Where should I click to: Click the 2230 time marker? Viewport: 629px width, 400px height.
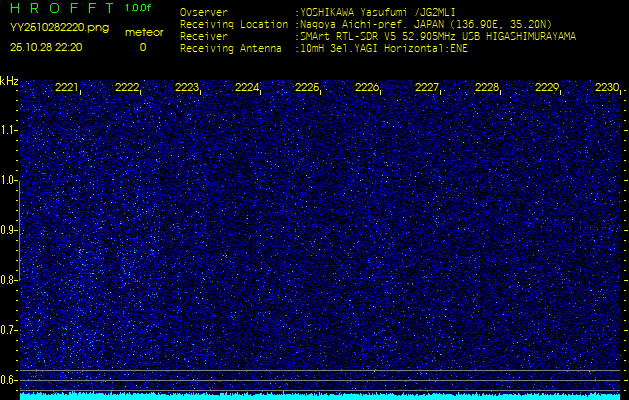point(607,88)
